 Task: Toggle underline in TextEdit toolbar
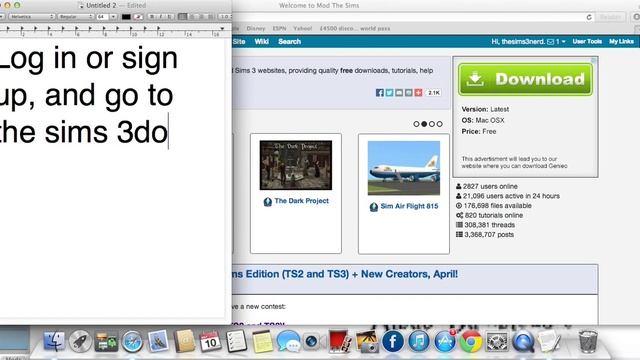coord(169,17)
